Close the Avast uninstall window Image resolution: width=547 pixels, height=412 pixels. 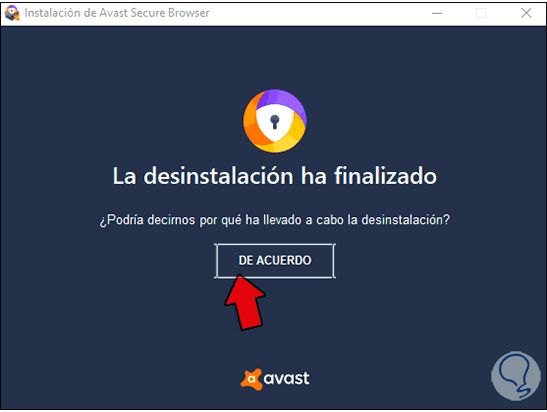click(x=526, y=13)
